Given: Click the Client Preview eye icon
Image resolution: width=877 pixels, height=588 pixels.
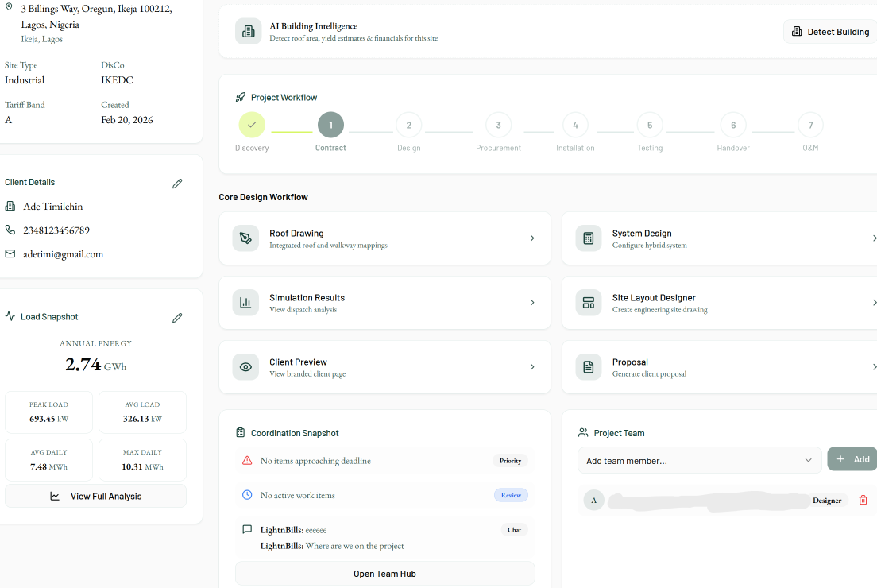Looking at the screenshot, I should click(245, 367).
